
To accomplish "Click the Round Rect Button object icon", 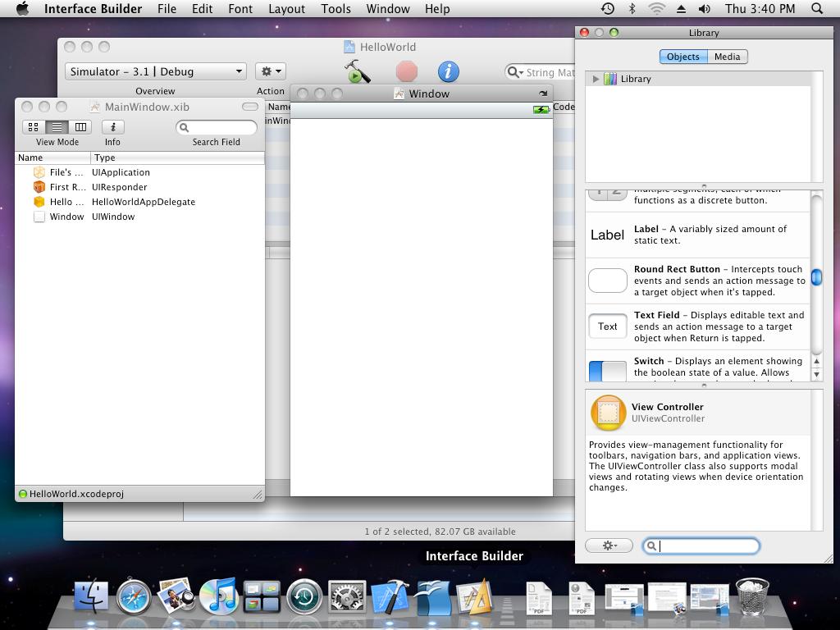I will (x=608, y=281).
